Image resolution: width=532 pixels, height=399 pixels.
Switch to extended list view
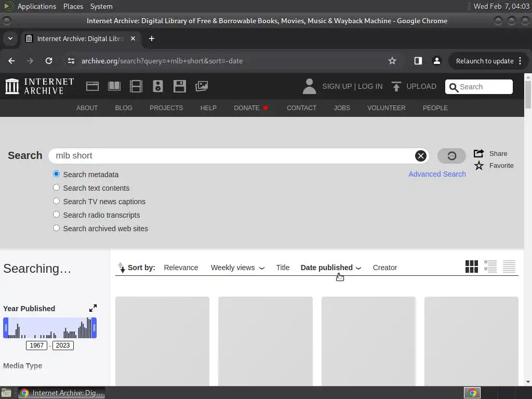[490, 267]
